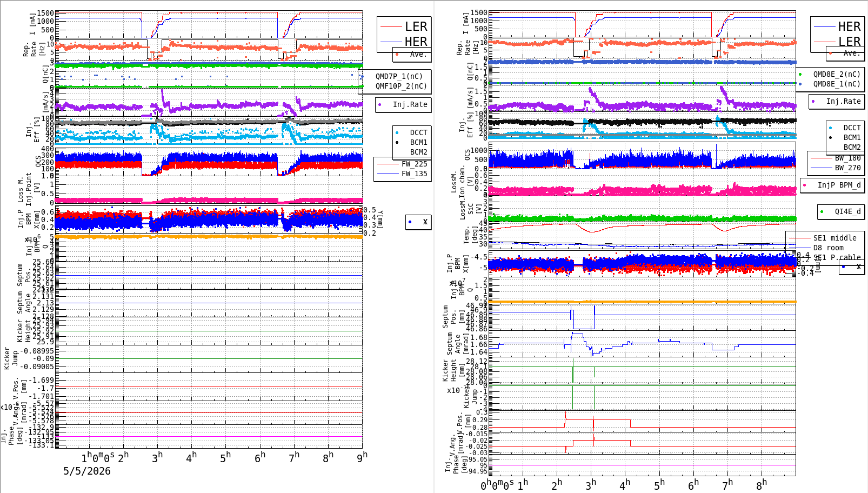Select the BW_180 legend entry
The width and height of the screenshot is (868, 493).
point(847,158)
